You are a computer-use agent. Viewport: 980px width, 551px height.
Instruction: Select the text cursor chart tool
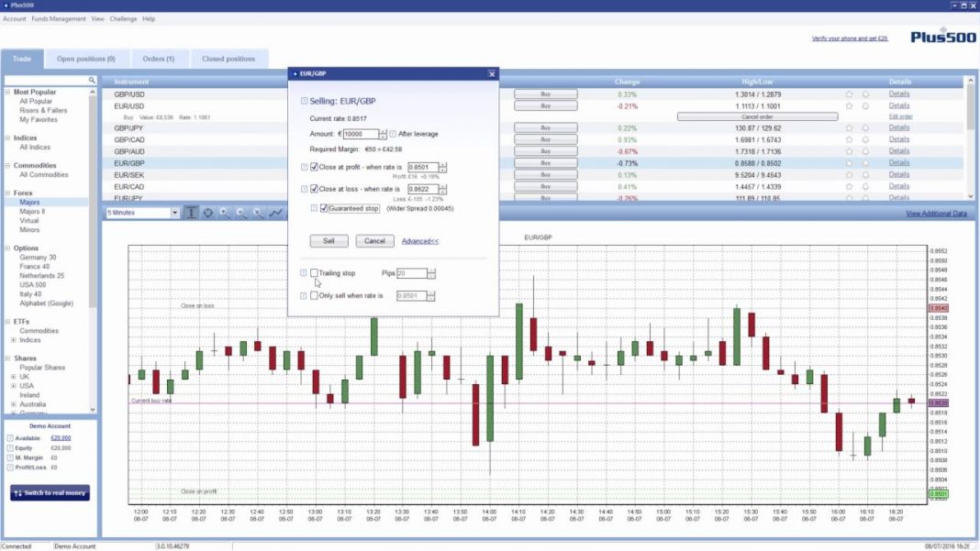coord(191,213)
